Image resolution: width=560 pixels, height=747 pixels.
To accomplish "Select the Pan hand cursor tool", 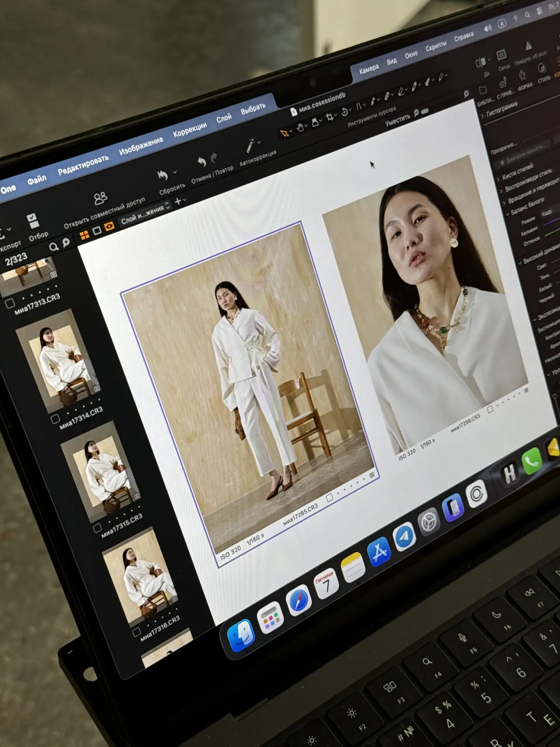I will coord(300,128).
